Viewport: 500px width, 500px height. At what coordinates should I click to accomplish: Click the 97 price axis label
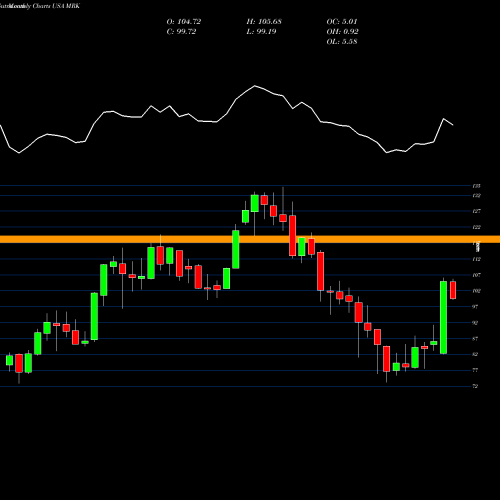coord(475,307)
